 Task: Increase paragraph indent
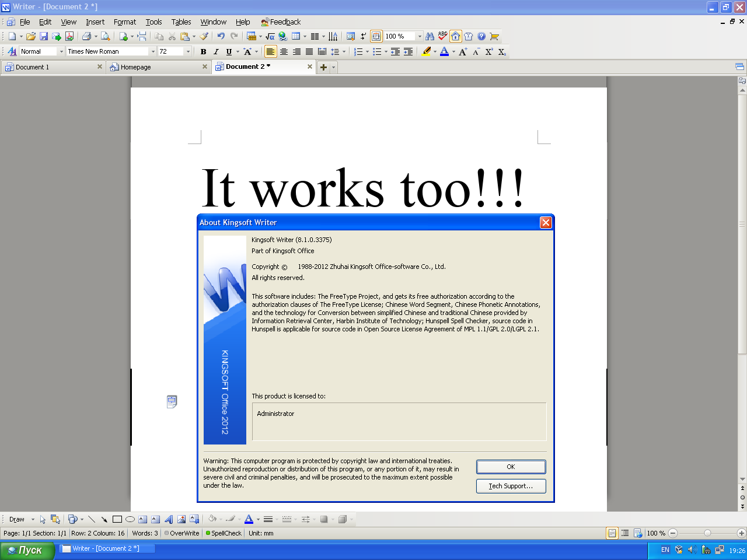click(x=408, y=51)
